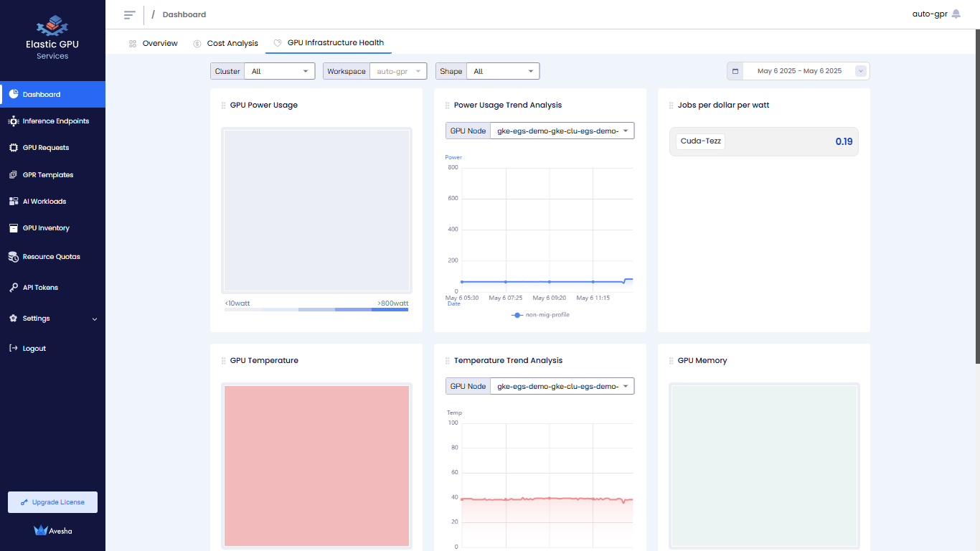The image size is (980, 551).
Task: Click the Dashboard pie chart icon
Action: [14, 94]
